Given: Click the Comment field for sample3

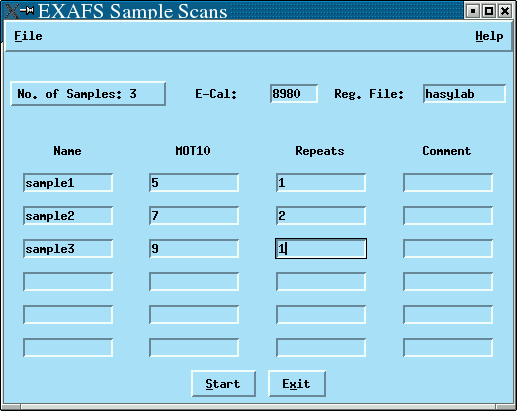Looking at the screenshot, I should (448, 249).
